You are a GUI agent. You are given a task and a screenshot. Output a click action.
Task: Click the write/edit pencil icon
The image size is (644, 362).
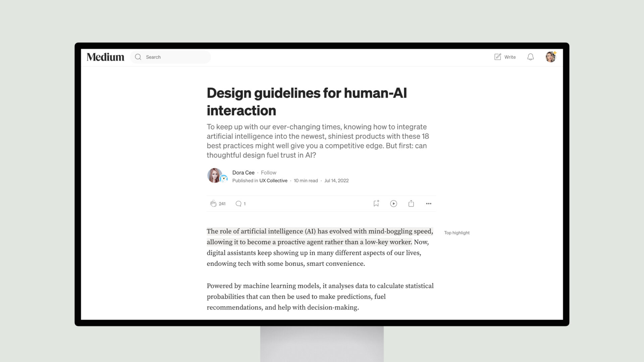(x=497, y=57)
